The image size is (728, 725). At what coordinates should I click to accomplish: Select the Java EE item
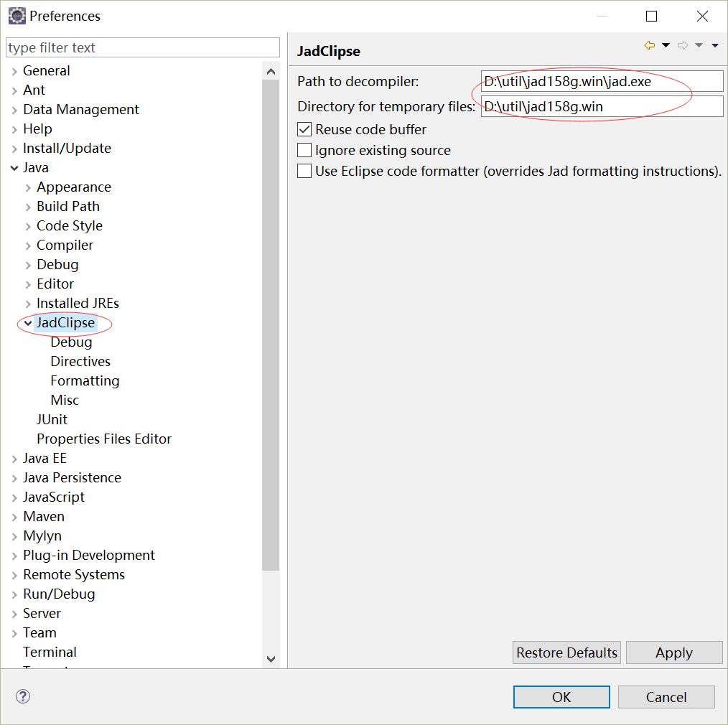45,459
